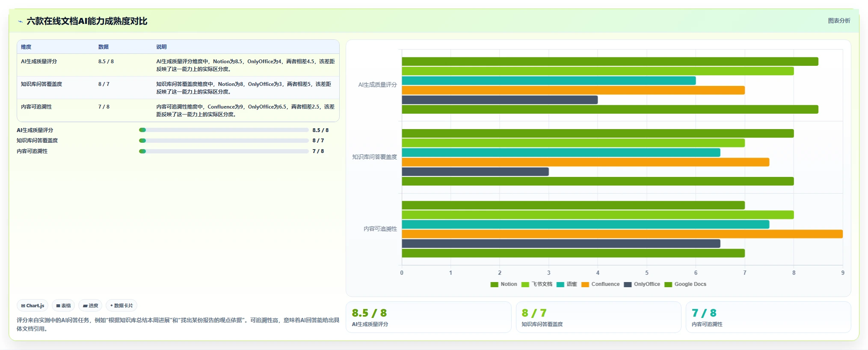Toggle the 飞书文档 legend item
The image size is (868, 350).
[537, 284]
